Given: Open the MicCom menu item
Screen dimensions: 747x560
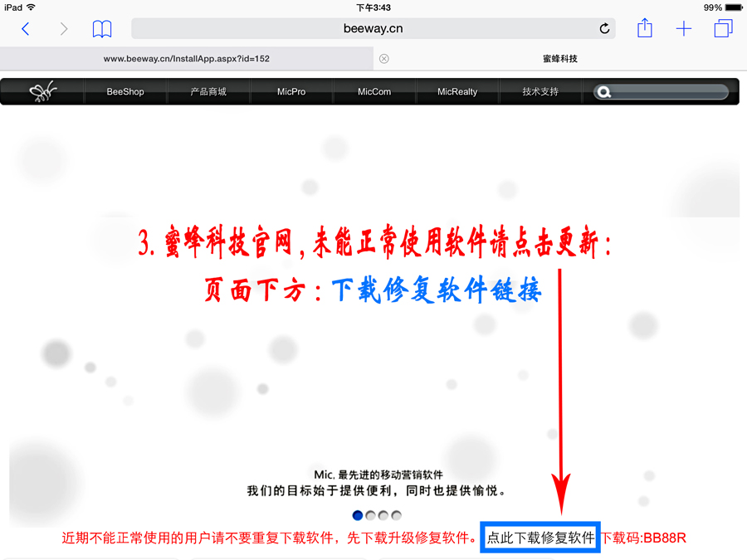Looking at the screenshot, I should point(374,91).
